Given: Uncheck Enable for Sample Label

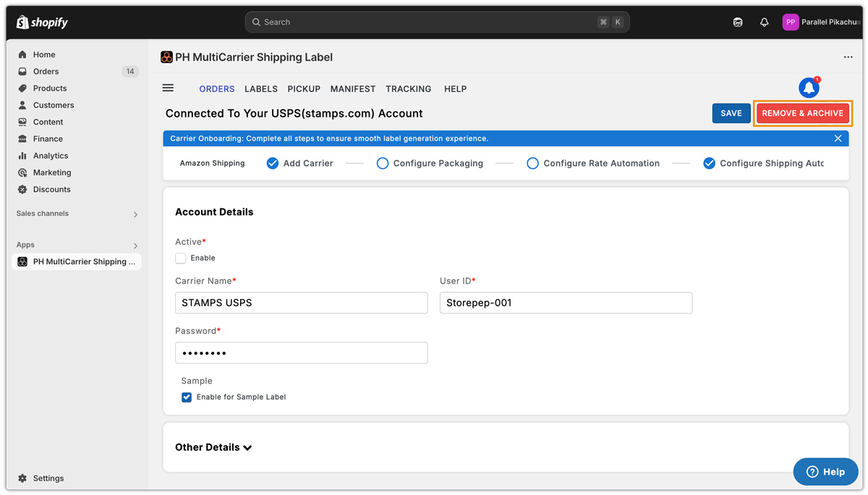Looking at the screenshot, I should [x=187, y=397].
